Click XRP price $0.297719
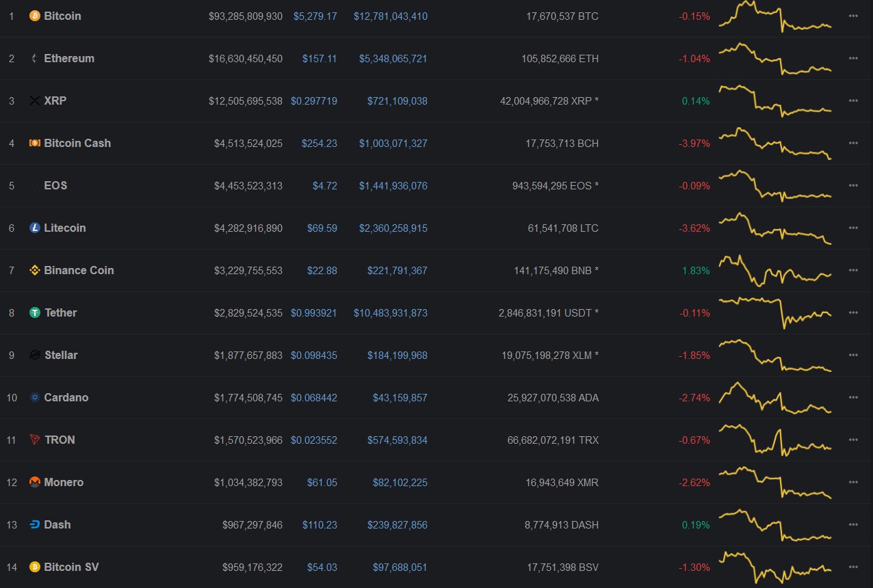 pyautogui.click(x=314, y=101)
